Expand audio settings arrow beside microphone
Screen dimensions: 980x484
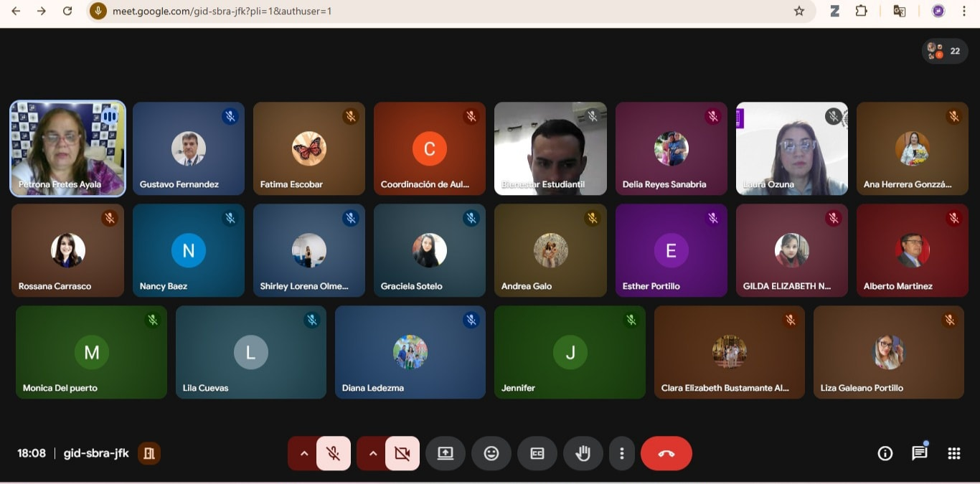point(303,453)
